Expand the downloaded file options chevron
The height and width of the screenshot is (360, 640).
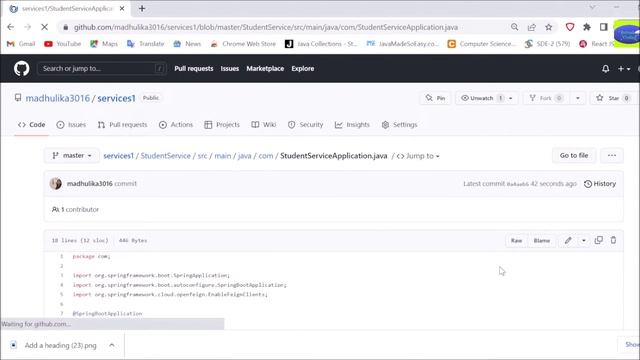(112, 345)
